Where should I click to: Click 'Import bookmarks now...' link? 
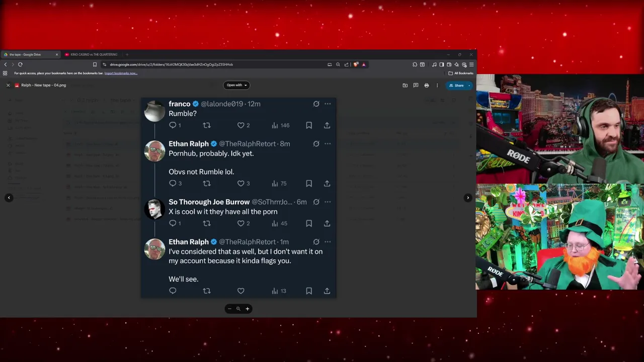click(121, 73)
